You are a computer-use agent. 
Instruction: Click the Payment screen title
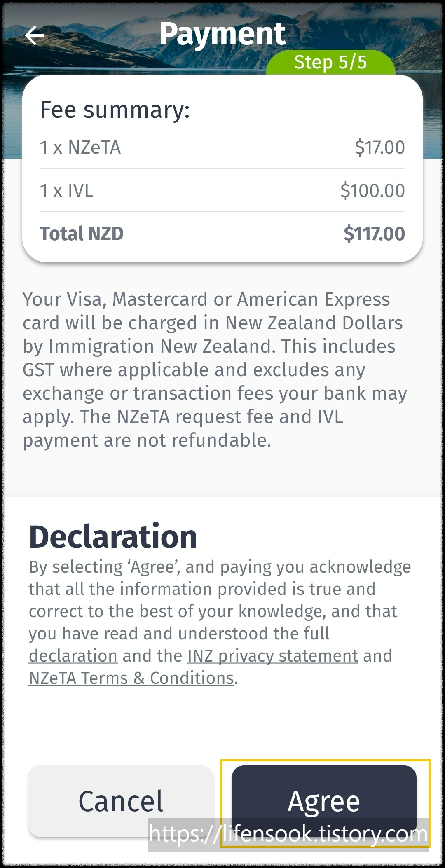(x=222, y=34)
